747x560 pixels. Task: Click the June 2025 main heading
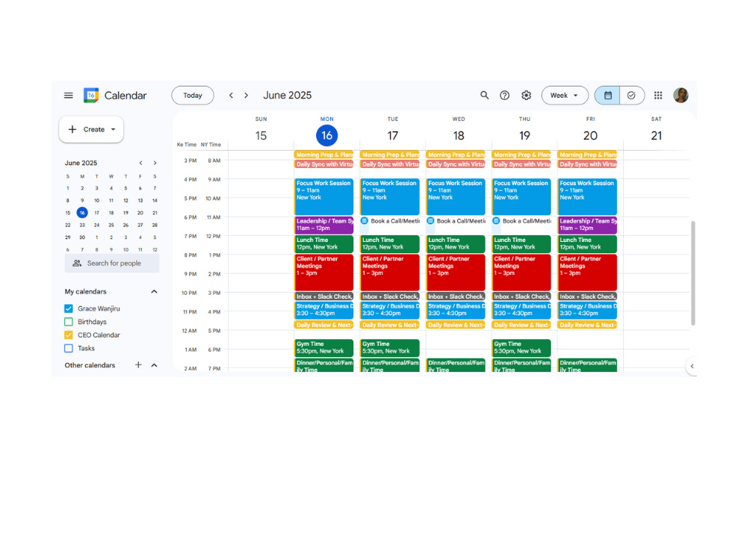pyautogui.click(x=288, y=96)
